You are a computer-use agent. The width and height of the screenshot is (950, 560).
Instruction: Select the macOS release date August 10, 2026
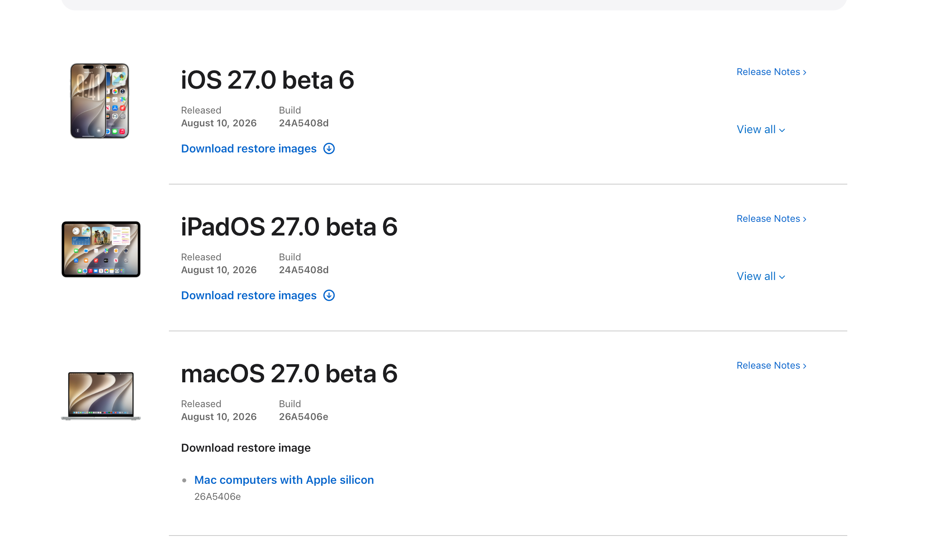pyautogui.click(x=219, y=417)
